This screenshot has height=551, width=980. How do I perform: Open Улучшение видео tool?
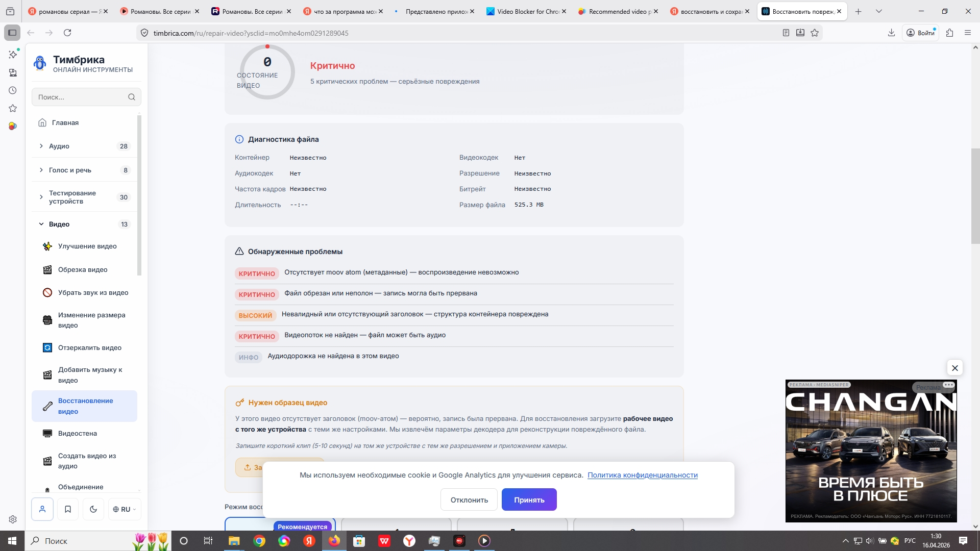coord(87,246)
